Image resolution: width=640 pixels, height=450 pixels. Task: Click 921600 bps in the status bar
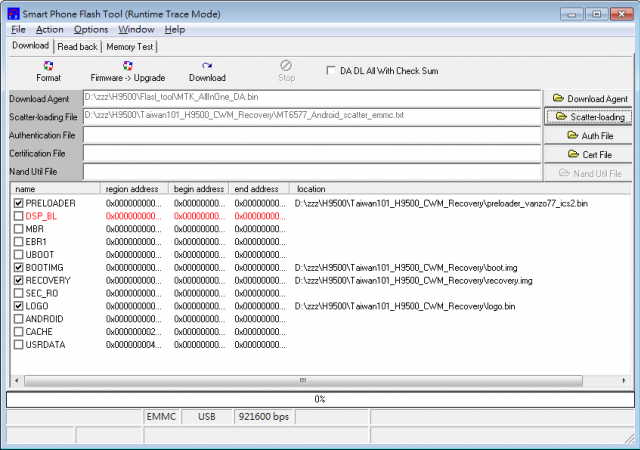tap(264, 417)
